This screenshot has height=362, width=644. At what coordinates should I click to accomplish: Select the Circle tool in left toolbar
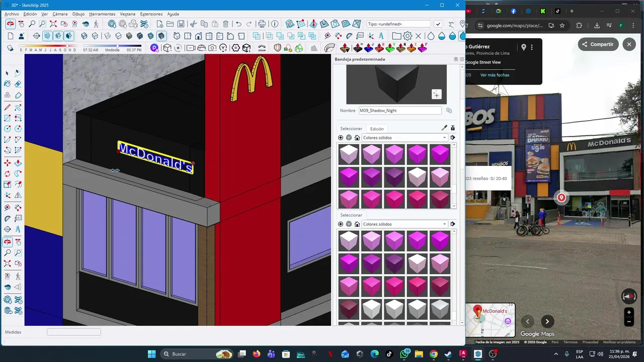click(x=7, y=129)
